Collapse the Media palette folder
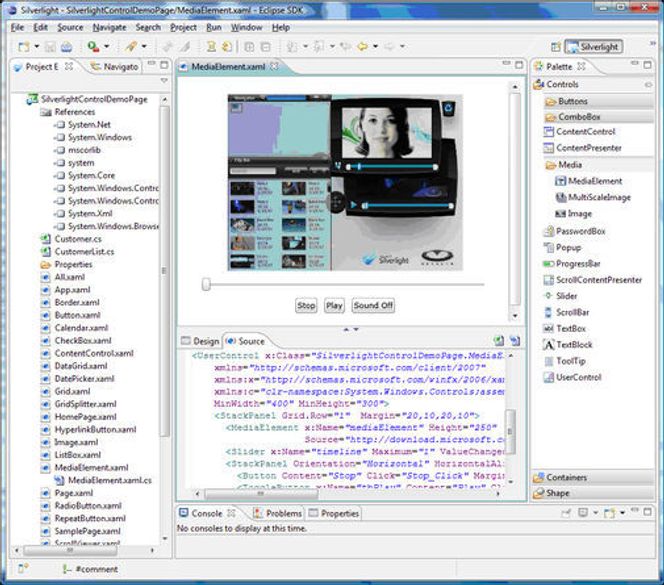 599,165
